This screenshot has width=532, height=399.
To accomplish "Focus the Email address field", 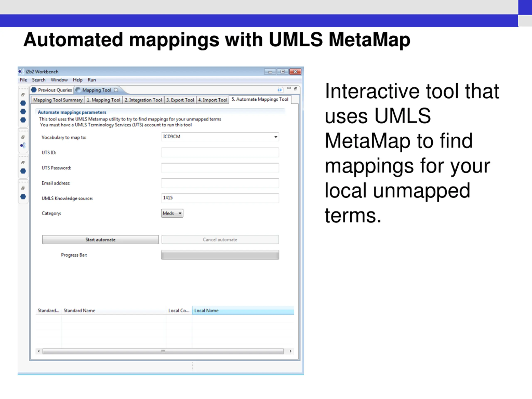I will (220, 183).
